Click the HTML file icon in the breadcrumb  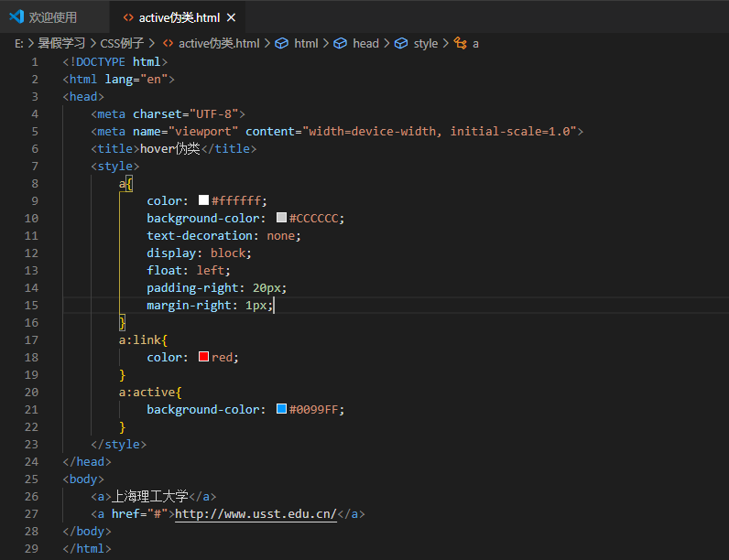(168, 43)
